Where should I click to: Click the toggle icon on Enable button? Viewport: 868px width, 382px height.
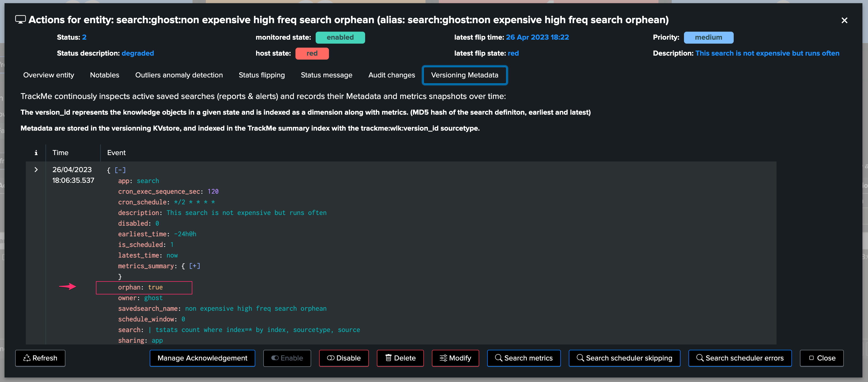pos(275,358)
